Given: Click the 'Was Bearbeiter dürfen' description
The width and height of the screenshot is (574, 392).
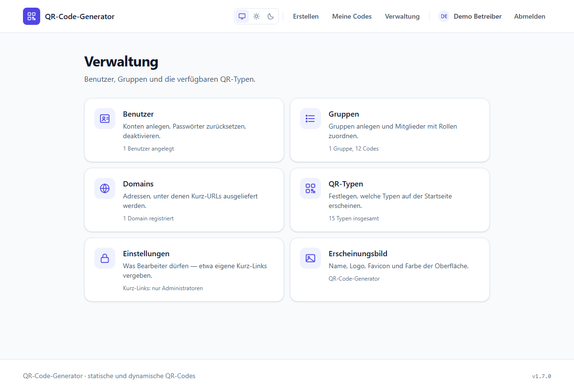Looking at the screenshot, I should 195,271.
